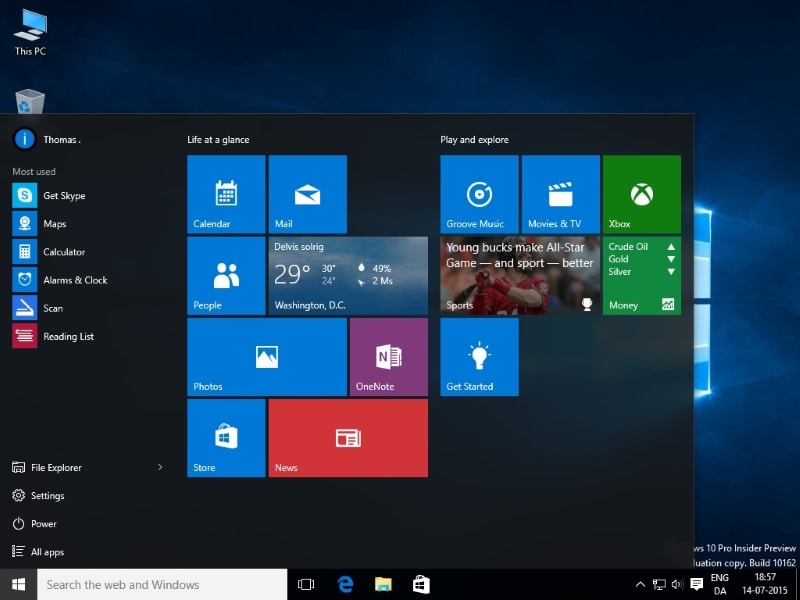
Task: Launch the Groove Music tile
Action: pyautogui.click(x=479, y=194)
